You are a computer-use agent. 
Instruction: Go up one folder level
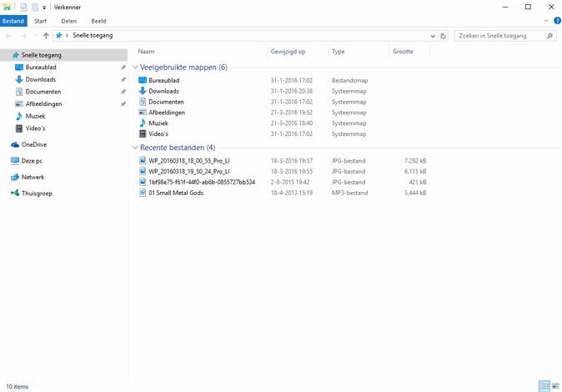(46, 36)
